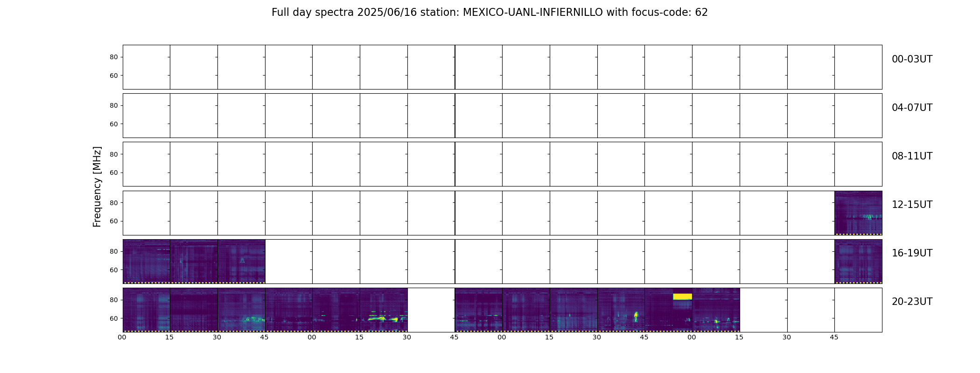
Task: Open the 21:15 spectrogram with the bright yellow burst
Action: [x=384, y=310]
